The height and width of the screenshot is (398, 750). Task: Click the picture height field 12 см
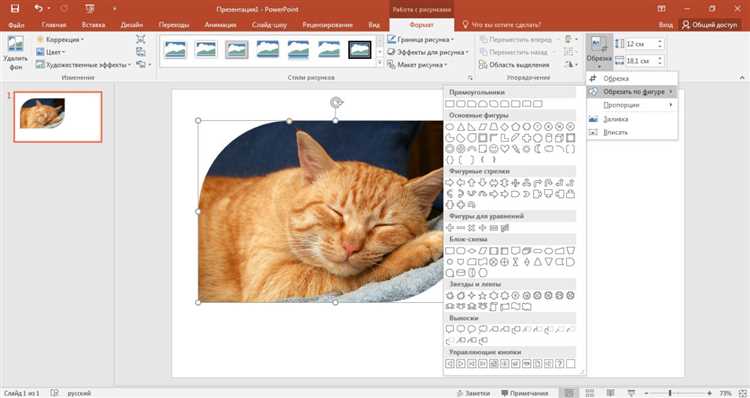pyautogui.click(x=644, y=44)
